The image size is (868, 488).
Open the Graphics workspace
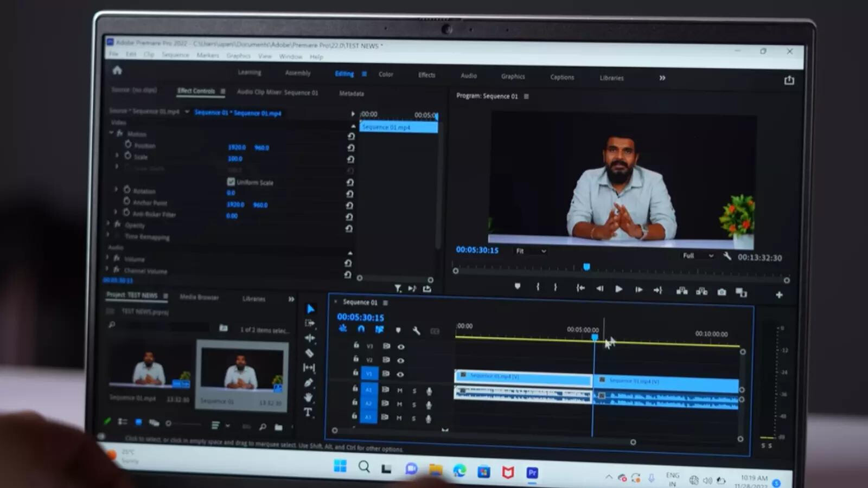[513, 76]
